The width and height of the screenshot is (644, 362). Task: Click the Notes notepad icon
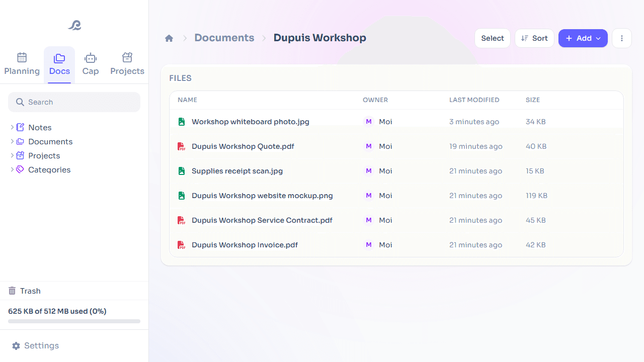point(20,127)
